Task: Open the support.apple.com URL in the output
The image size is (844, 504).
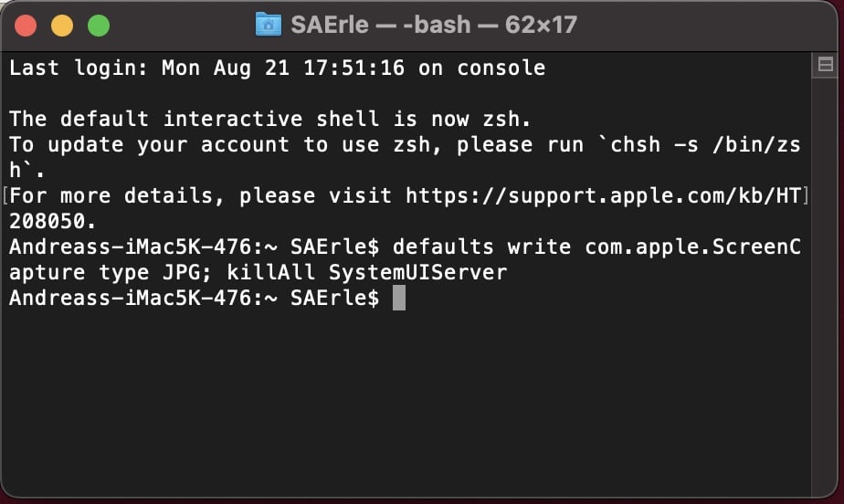Action: tap(602, 195)
